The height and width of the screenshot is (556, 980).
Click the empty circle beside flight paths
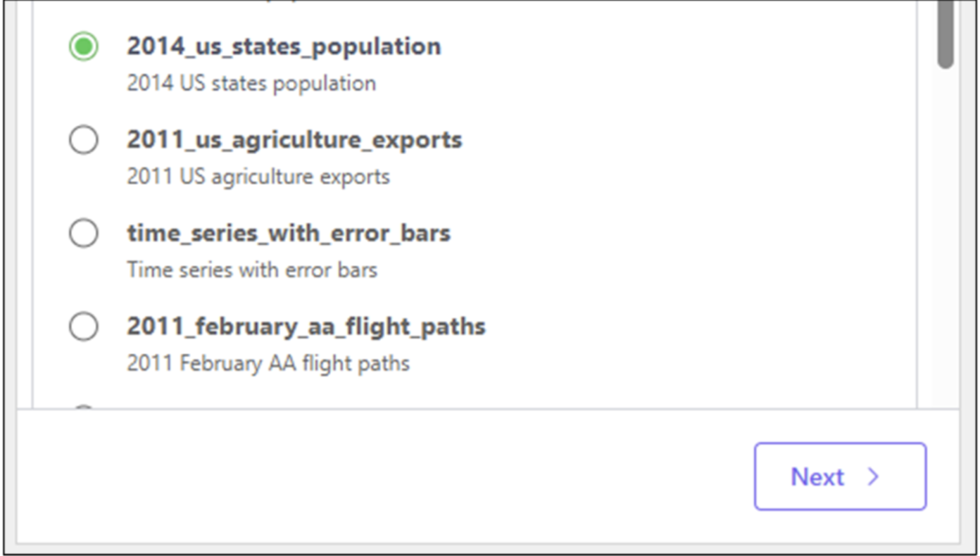pyautogui.click(x=84, y=327)
